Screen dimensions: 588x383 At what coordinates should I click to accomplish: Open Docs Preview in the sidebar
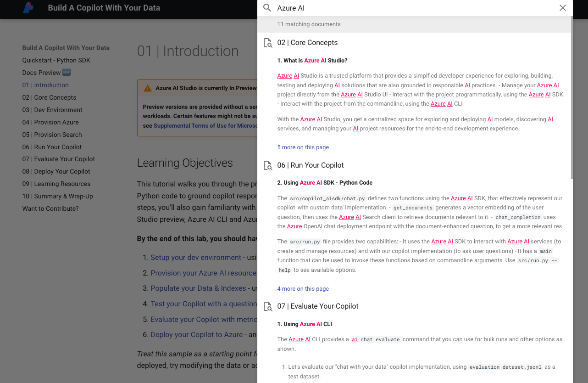click(46, 73)
